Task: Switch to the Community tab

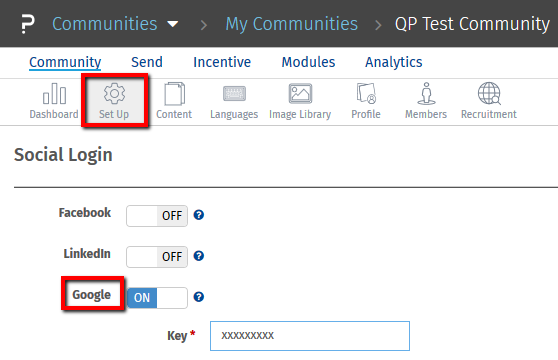Action: pyautogui.click(x=65, y=62)
